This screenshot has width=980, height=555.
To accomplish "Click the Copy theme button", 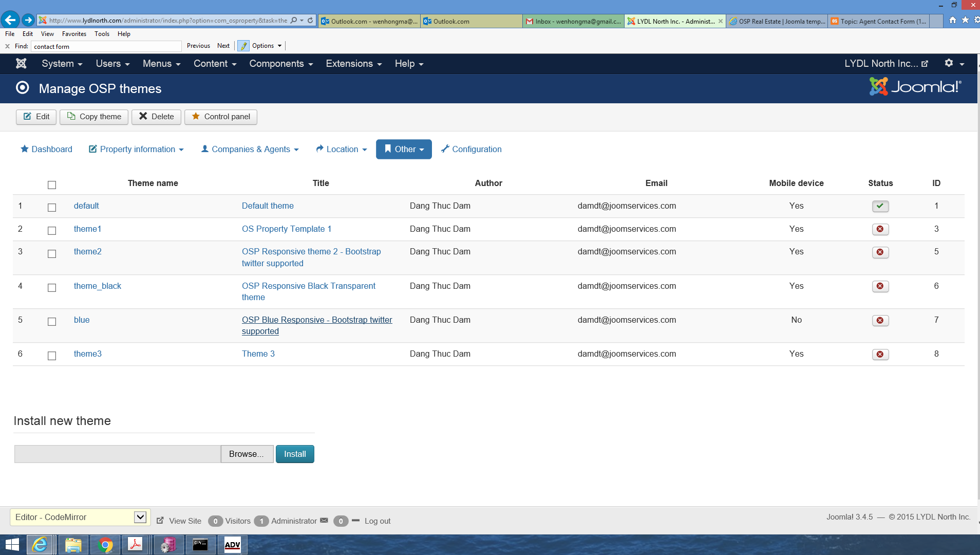I will pos(94,117).
